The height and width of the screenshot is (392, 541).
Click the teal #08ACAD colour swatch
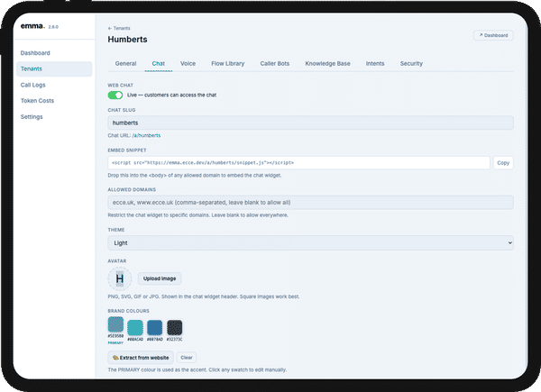pyautogui.click(x=135, y=327)
